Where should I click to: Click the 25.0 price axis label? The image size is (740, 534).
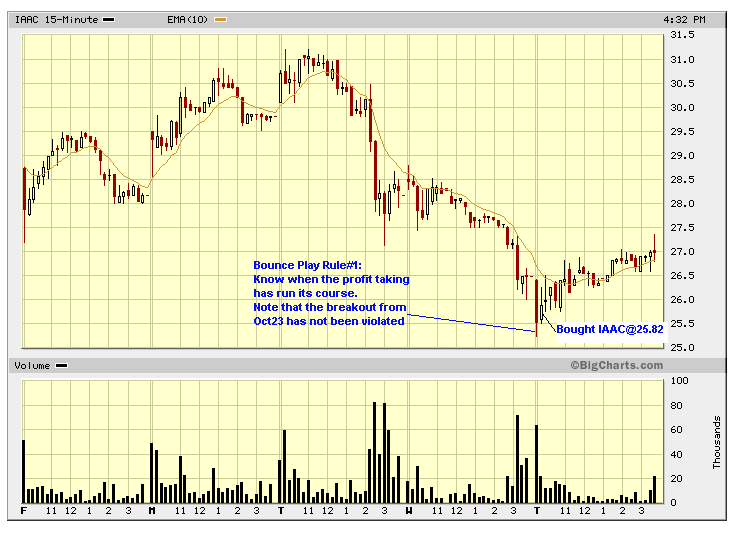pos(682,348)
